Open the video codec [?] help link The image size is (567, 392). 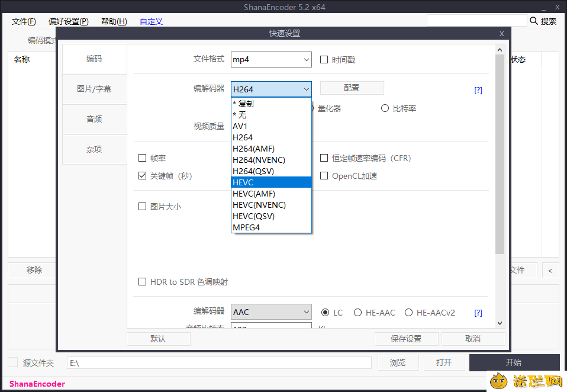(478, 90)
